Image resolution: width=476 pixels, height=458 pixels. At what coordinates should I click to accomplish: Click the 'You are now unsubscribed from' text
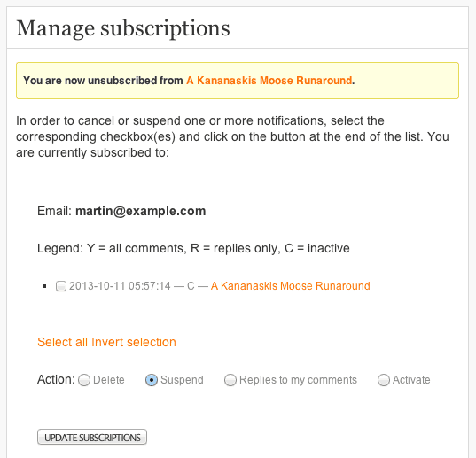point(103,81)
